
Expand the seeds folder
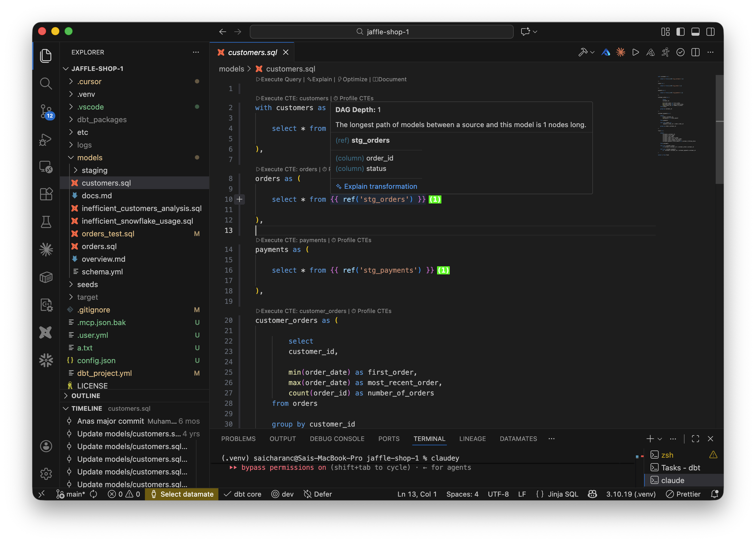tap(135, 284)
